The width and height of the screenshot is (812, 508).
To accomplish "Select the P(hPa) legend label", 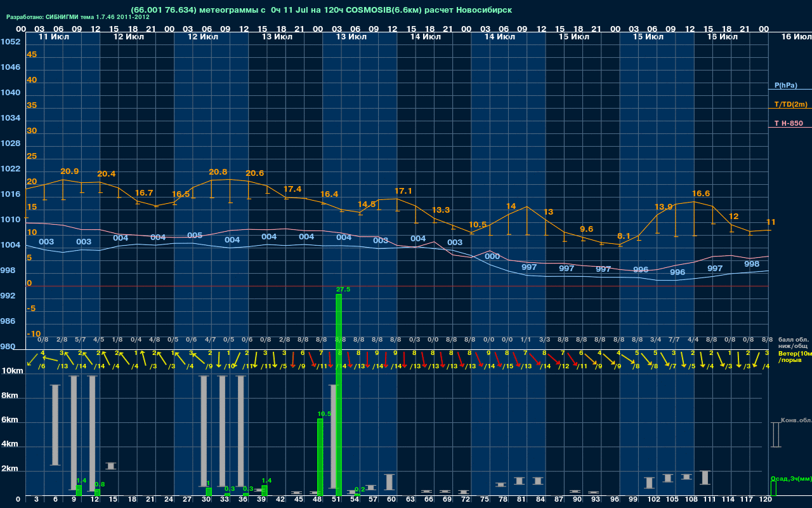I will pos(785,85).
